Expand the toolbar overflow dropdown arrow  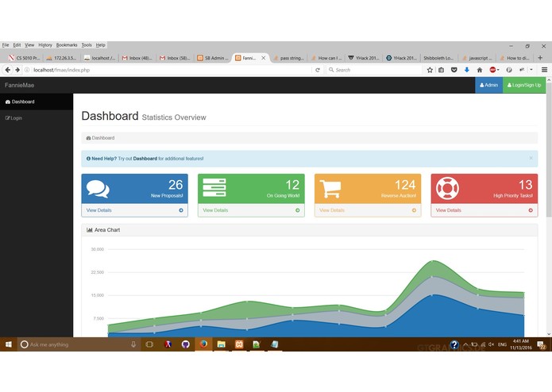[531, 70]
